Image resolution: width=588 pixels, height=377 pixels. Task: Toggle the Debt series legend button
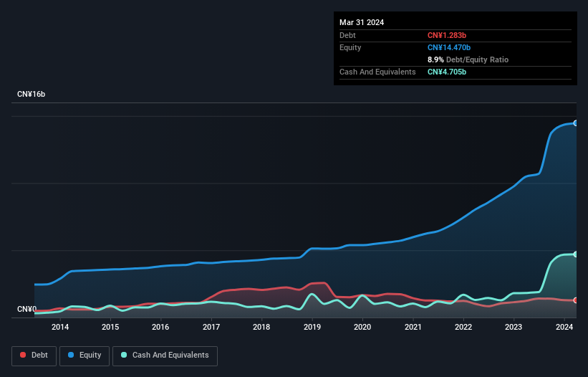(x=34, y=355)
